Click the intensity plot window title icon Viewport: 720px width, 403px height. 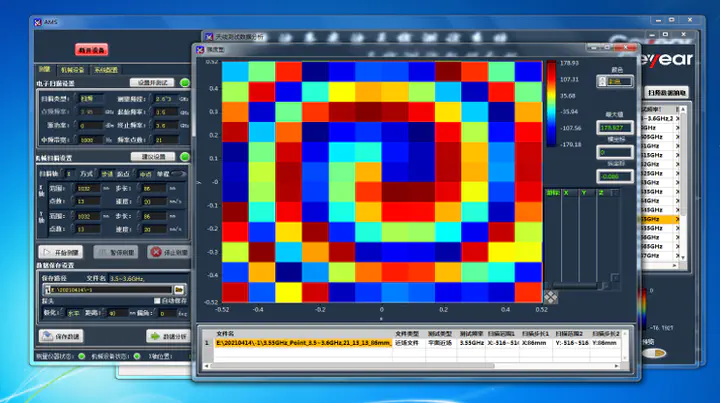click(200, 49)
